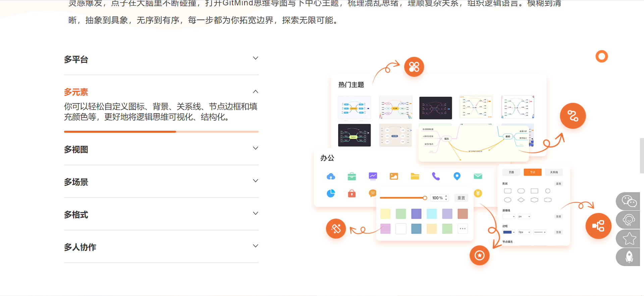The height and width of the screenshot is (296, 644).
Task: Pick the dark purple color swatch
Action: pyautogui.click(x=416, y=214)
